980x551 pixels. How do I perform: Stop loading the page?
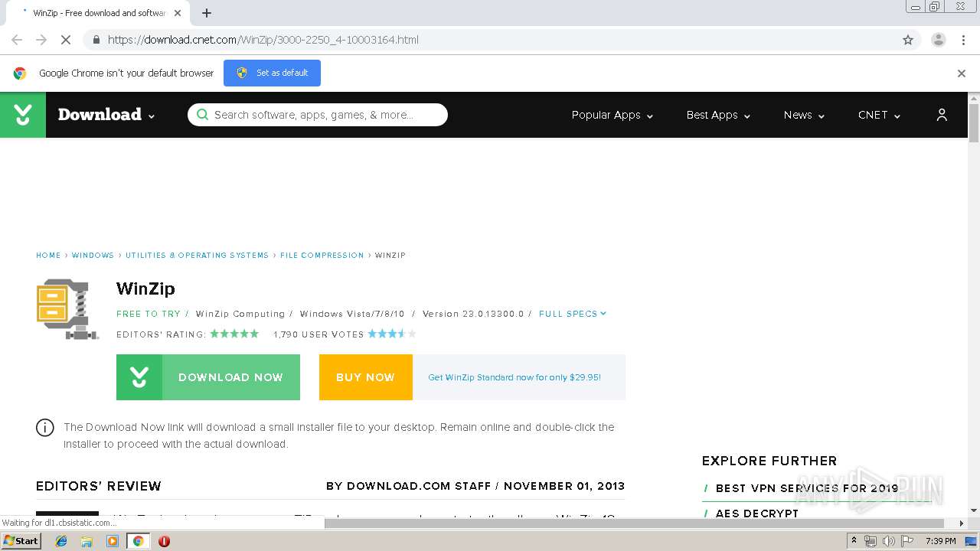click(x=66, y=40)
